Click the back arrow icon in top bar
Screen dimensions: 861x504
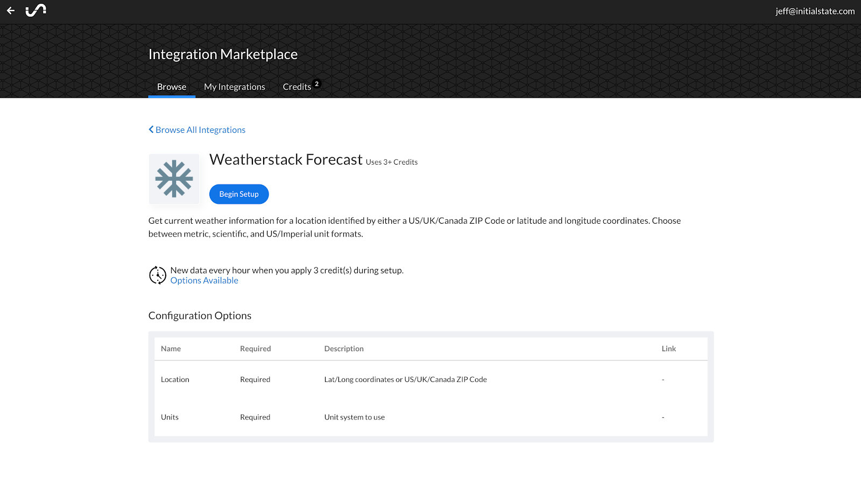[11, 10]
